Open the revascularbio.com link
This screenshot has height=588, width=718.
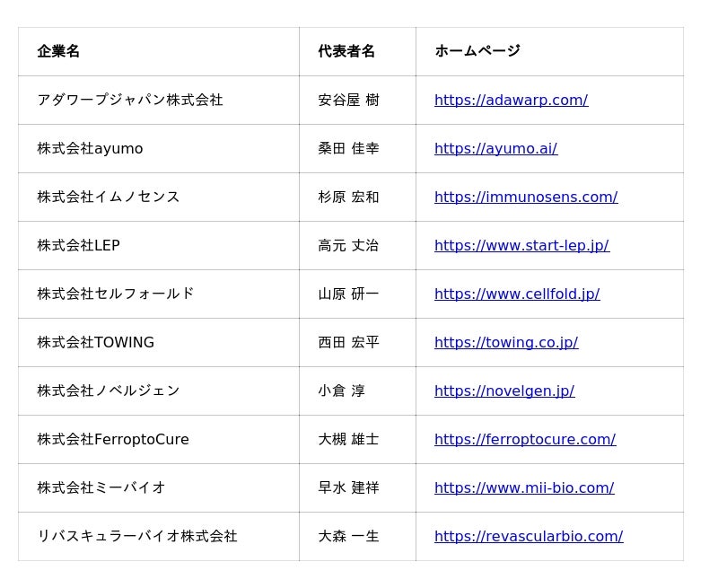click(529, 537)
